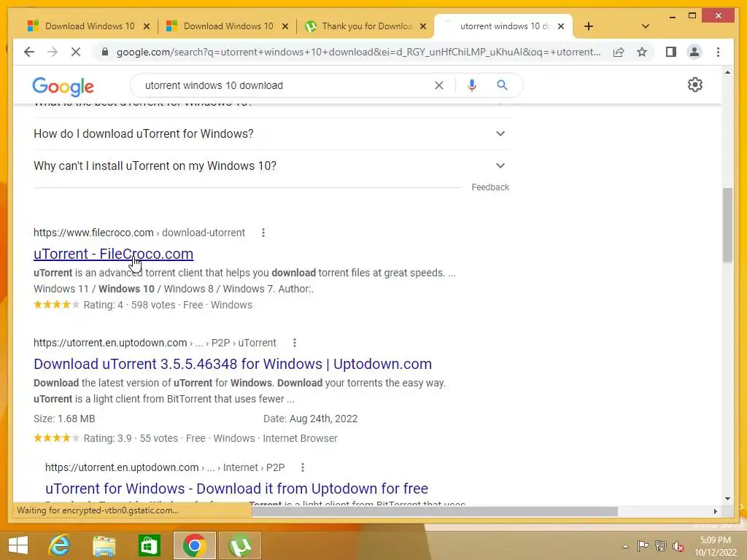Close first Download Windows 10 tab

pyautogui.click(x=147, y=26)
